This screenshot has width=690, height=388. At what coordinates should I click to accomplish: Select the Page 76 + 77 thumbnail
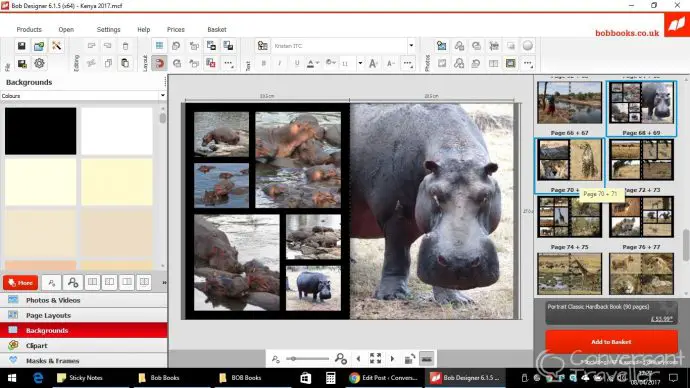click(x=641, y=216)
